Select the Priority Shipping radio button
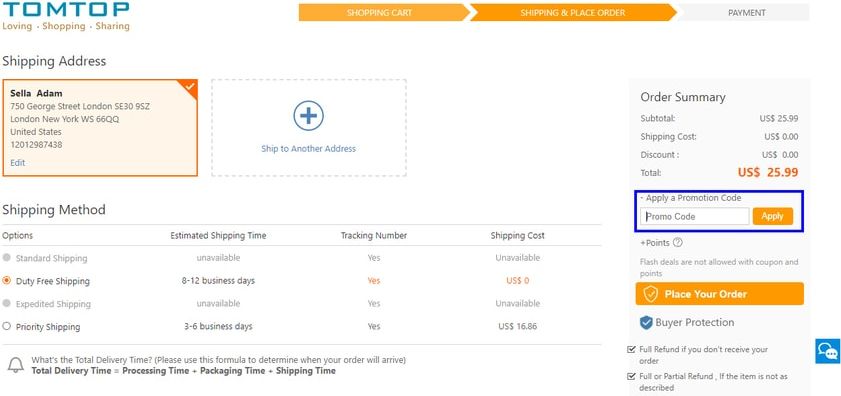The height and width of the screenshot is (396, 841). [6, 326]
